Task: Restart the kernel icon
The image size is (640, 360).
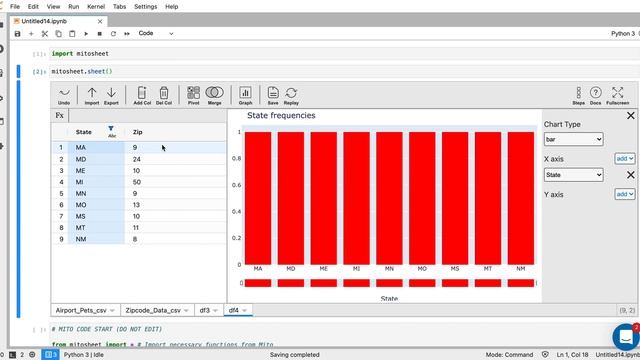Action: pos(113,33)
